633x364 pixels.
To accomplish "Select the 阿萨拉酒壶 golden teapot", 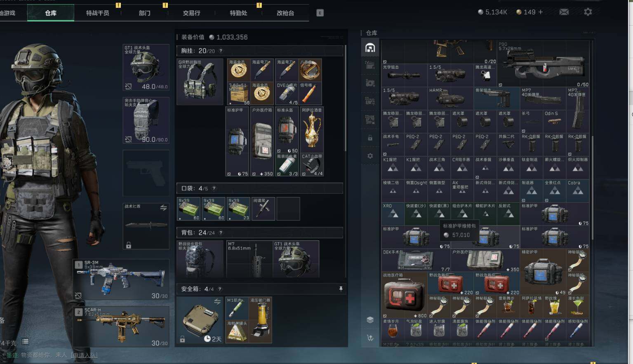I will (312, 130).
